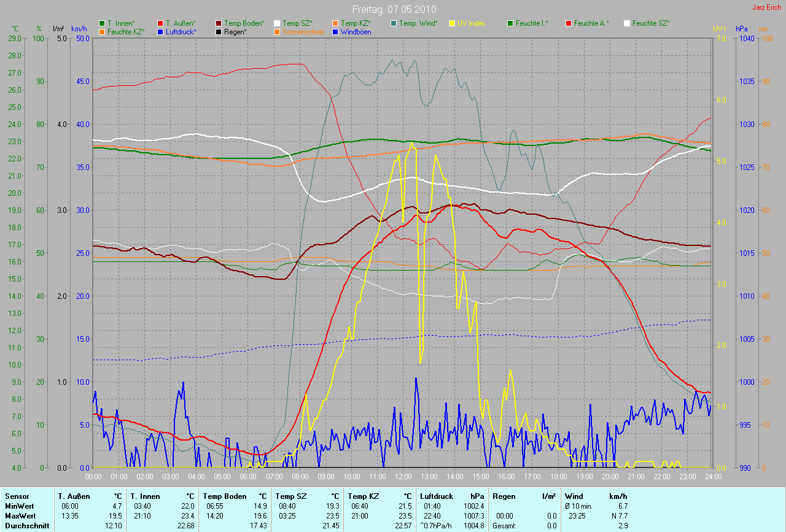This screenshot has height=532, width=786.
Task: Click the orange Sonnenschein legend swatch
Action: pyautogui.click(x=277, y=31)
